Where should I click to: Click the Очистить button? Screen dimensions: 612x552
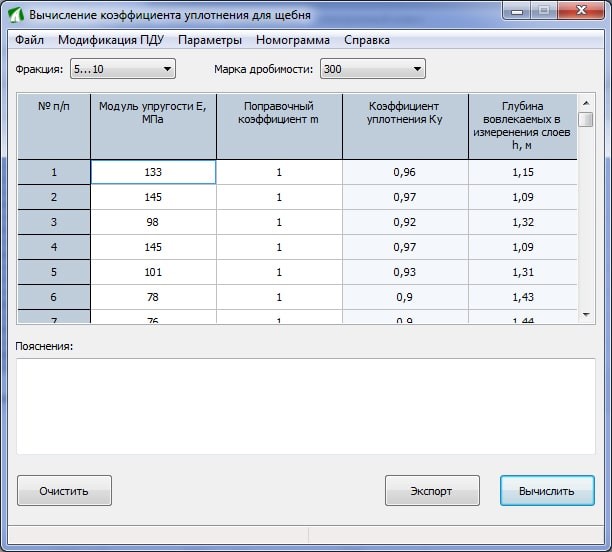[64, 491]
